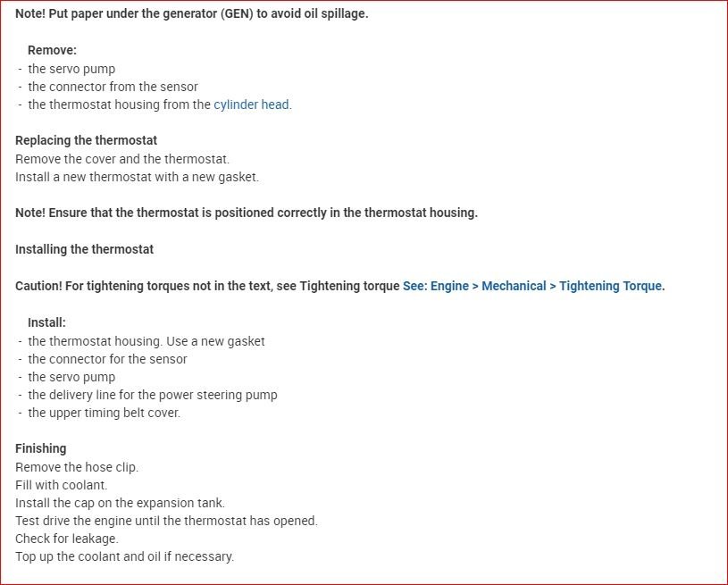Select thermostat housing Use a new gasket item
Screen dimensions: 728x585
click(x=146, y=341)
